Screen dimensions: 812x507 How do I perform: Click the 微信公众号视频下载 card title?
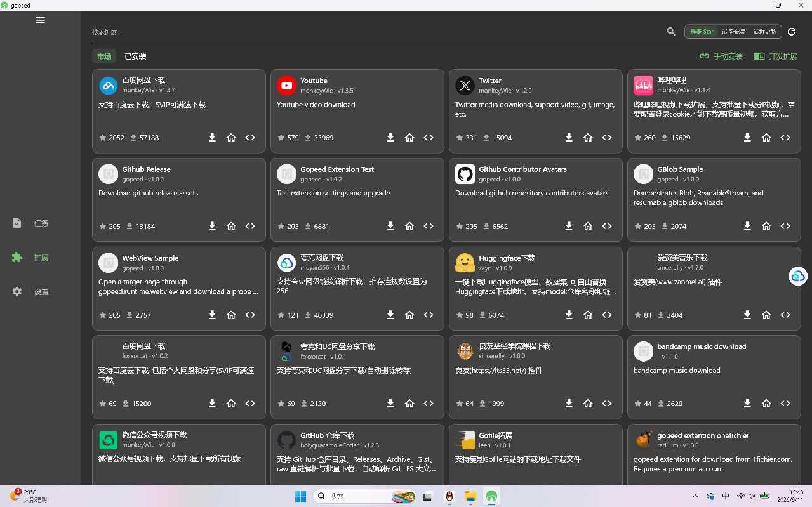click(x=154, y=435)
